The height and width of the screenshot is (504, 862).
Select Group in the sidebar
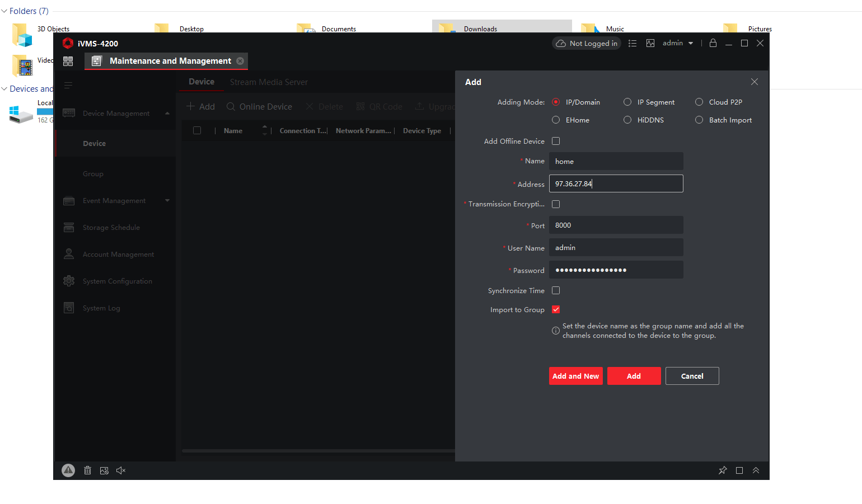coord(93,174)
